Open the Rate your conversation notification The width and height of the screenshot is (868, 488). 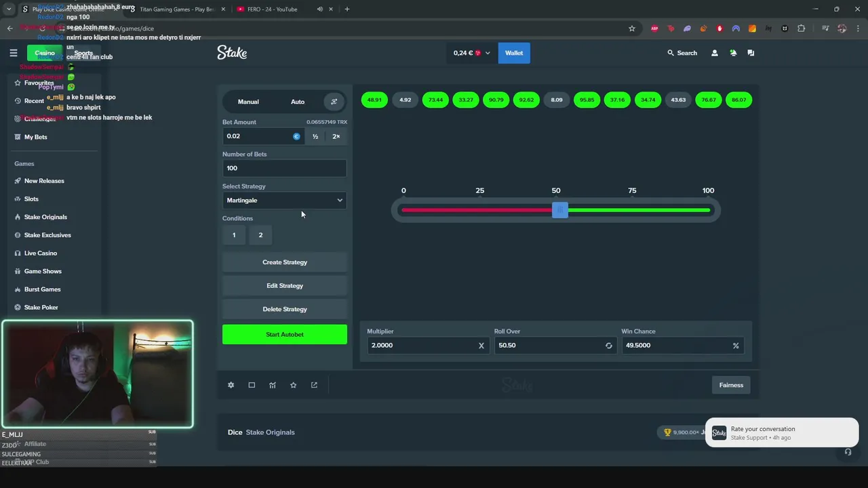[782, 432]
